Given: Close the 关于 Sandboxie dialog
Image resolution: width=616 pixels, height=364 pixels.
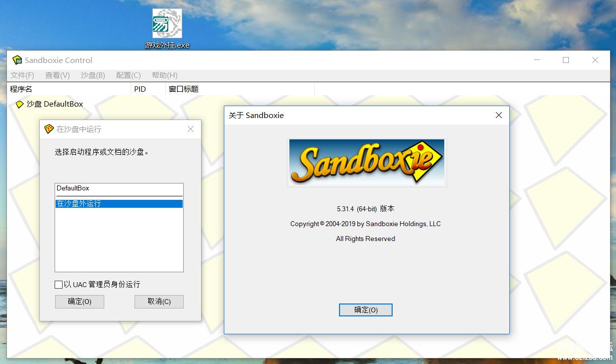Looking at the screenshot, I should click(499, 115).
